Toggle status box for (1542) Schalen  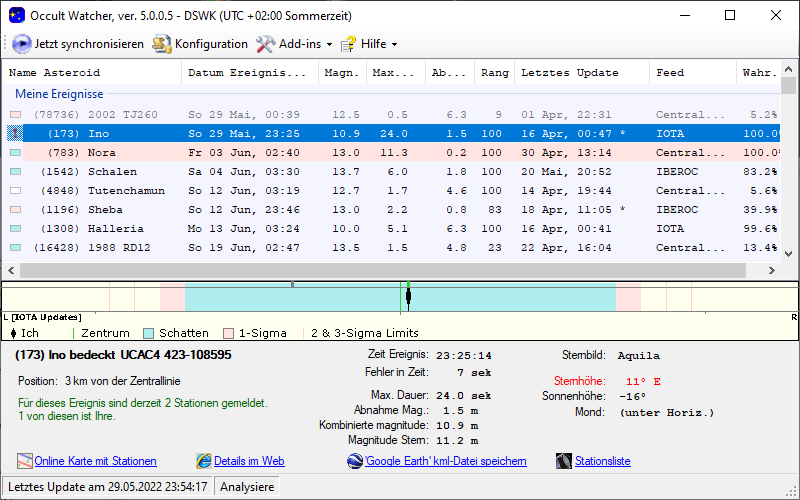point(15,172)
